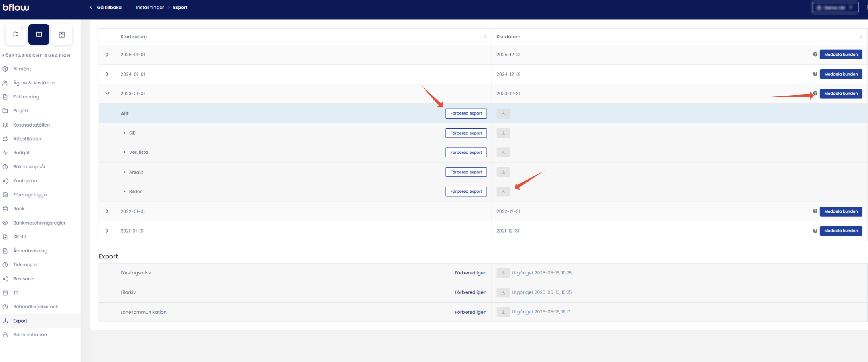The image size is (868, 362).
Task: Click help icon for 2021-12-31 row
Action: coord(815,231)
